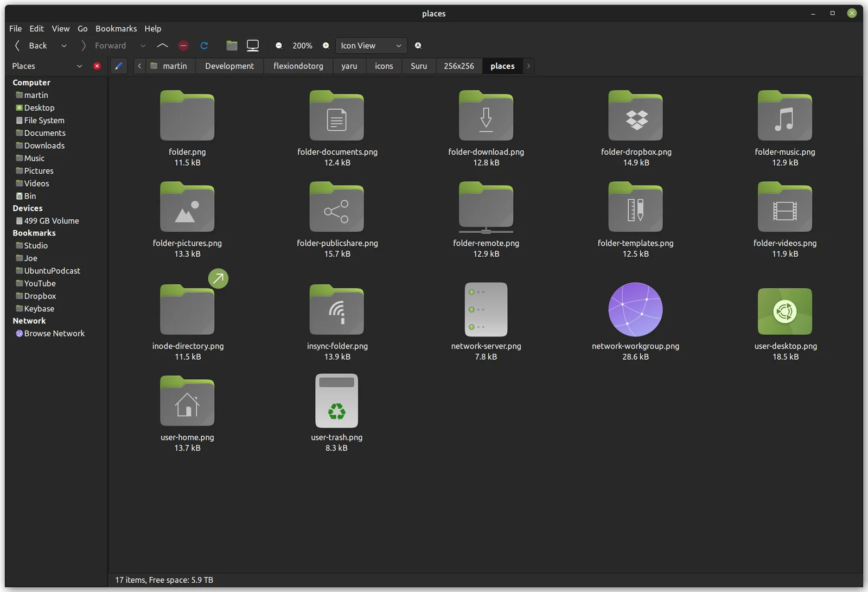This screenshot has height=592, width=868.
Task: Open Computer via the monitor toolbar icon
Action: 253,46
